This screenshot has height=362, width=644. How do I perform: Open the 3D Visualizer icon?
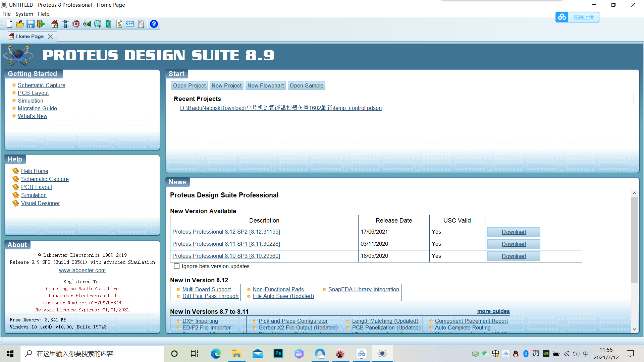click(87, 24)
